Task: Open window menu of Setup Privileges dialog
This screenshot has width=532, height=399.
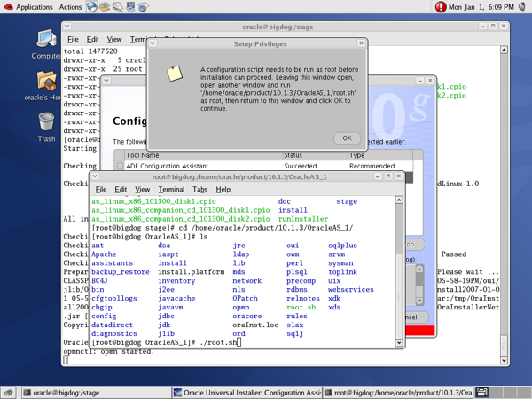Action: pos(153,43)
